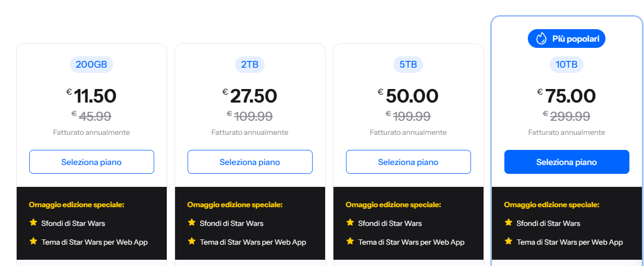Screen dimensions: 644x266
Task: Click the star beside Tema di Star Wars in 2TB plan
Action: 192,242
